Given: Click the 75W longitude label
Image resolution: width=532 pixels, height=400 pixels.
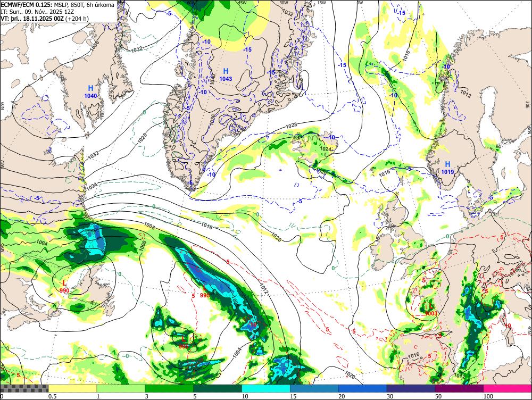Looking at the screenshot, I should 2,164.
